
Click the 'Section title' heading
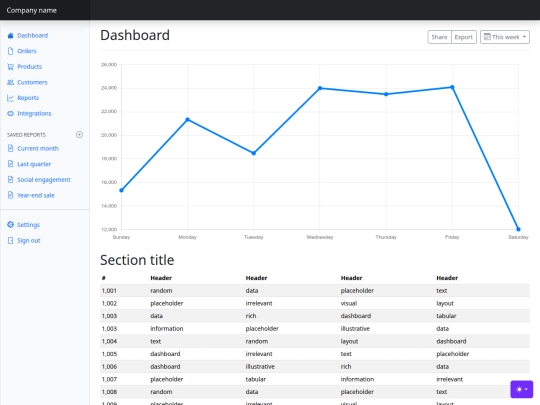137,260
